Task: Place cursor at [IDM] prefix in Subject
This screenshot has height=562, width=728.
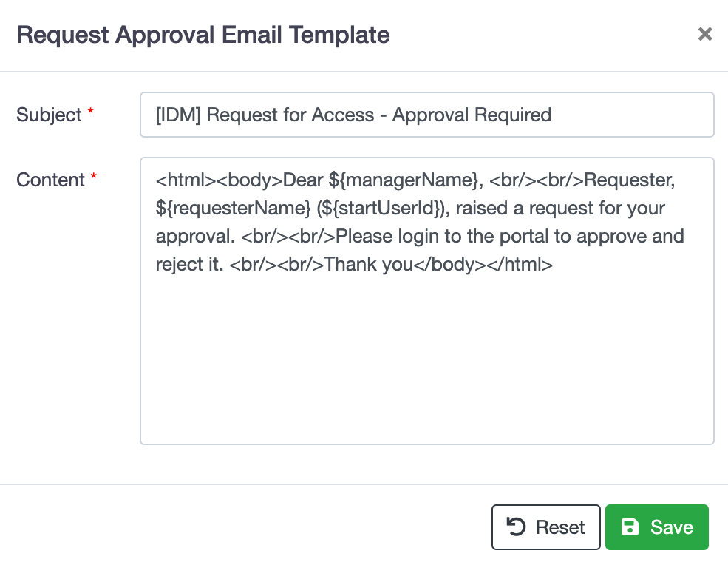Action: coord(178,115)
